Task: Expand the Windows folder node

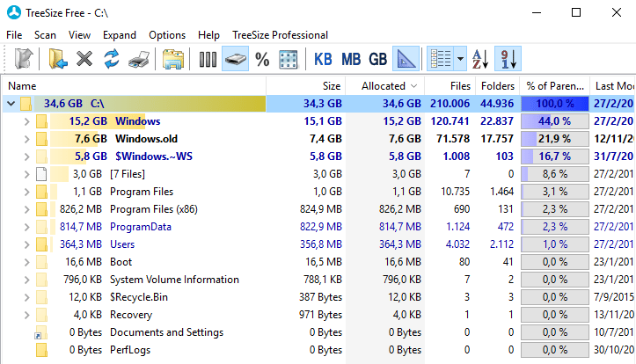Action: pyautogui.click(x=26, y=121)
